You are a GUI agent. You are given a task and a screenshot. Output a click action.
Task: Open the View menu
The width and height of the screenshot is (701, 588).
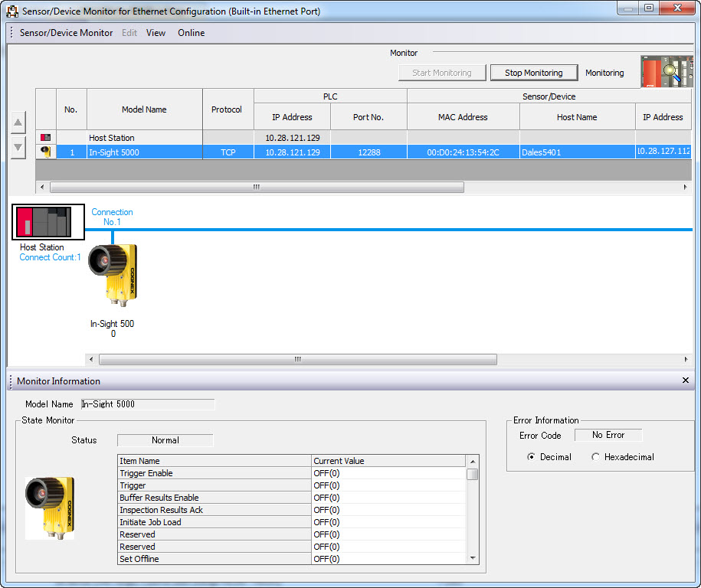click(x=156, y=33)
